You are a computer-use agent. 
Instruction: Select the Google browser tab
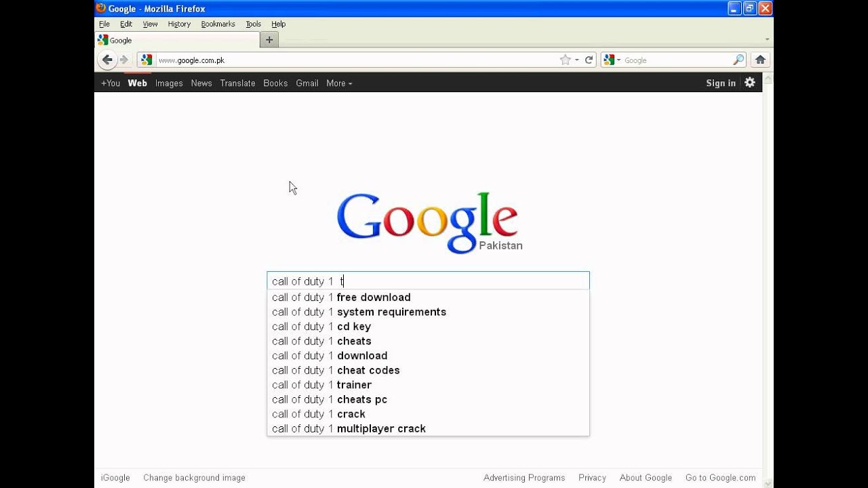tap(177, 40)
